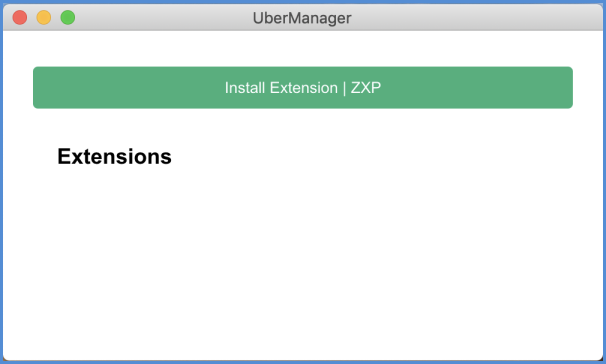Click the word ZXP on the green button

pos(366,88)
